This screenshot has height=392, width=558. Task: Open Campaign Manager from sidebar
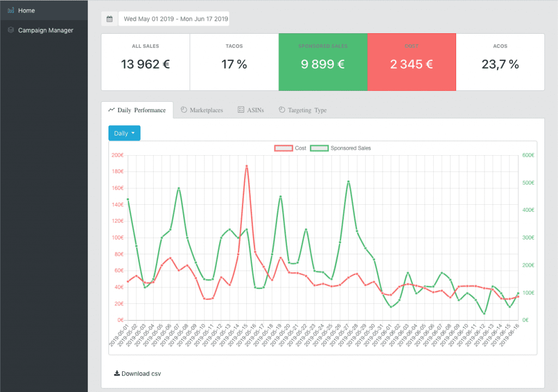point(45,30)
